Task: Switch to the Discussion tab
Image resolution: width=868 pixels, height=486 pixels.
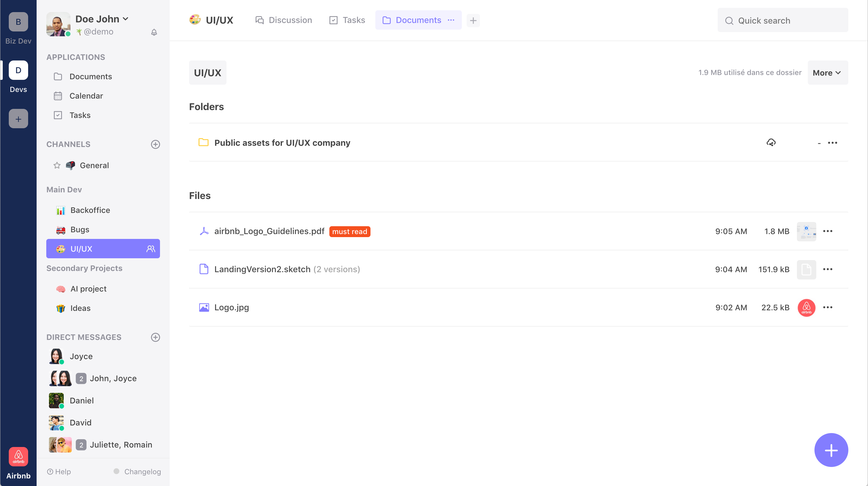Action: point(284,20)
